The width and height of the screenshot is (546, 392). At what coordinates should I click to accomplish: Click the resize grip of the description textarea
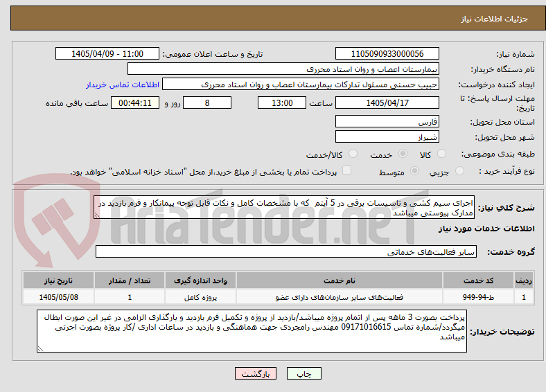pyautogui.click(x=97, y=216)
